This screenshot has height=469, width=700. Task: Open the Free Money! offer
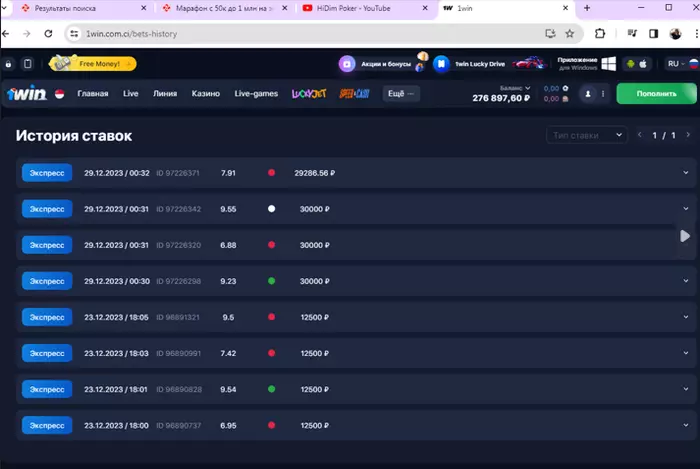[93, 64]
